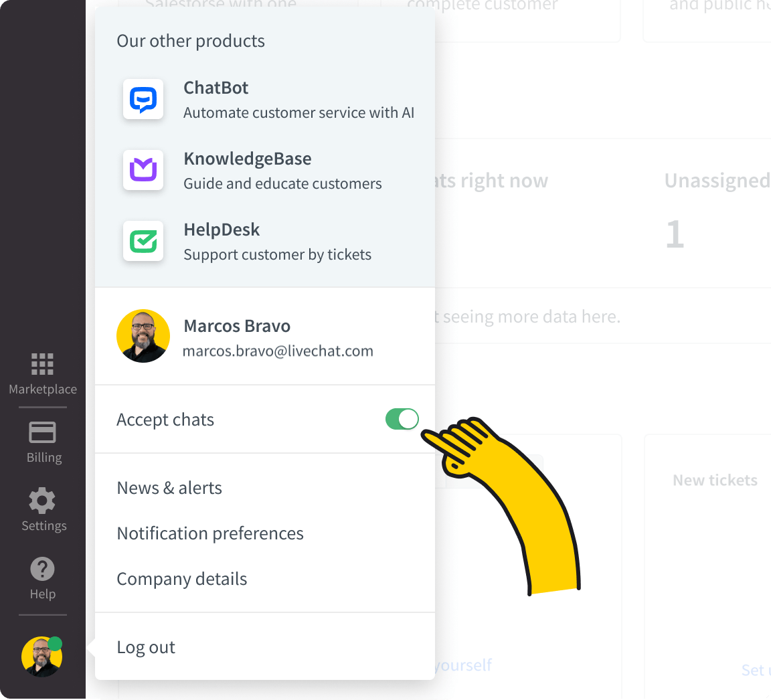Click Marcos Bravo's profile picture in the menu
Screen dimensions: 771x700
(143, 335)
